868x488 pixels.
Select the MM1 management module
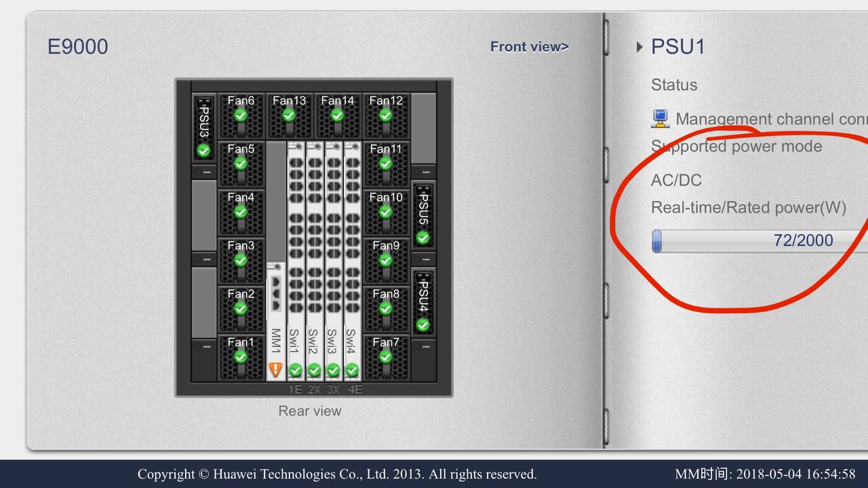tap(275, 321)
